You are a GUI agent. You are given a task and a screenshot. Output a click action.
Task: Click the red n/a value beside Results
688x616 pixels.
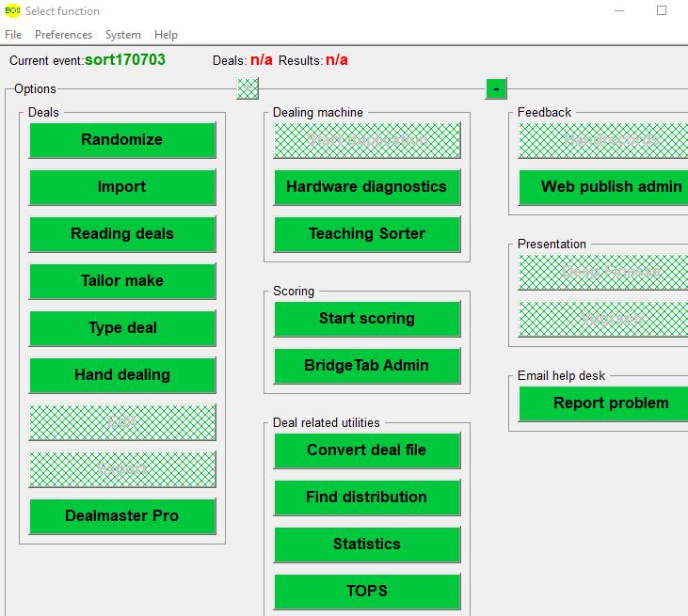[337, 60]
